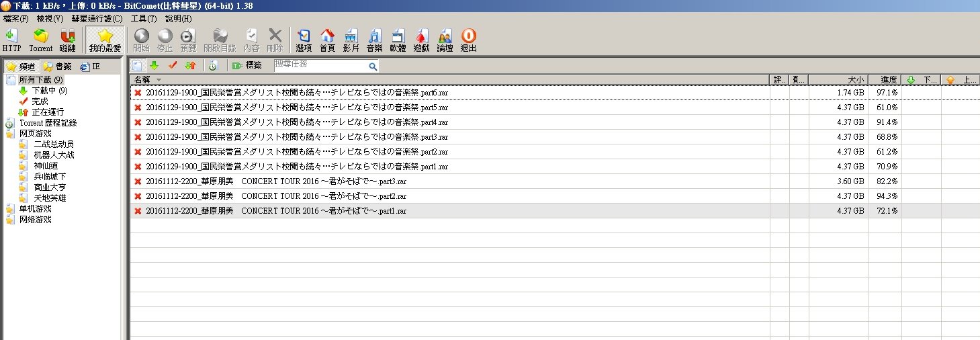Viewport: 980px width, 340px height.
Task: Filter completed tasks with red checkmark
Action: coord(173,65)
